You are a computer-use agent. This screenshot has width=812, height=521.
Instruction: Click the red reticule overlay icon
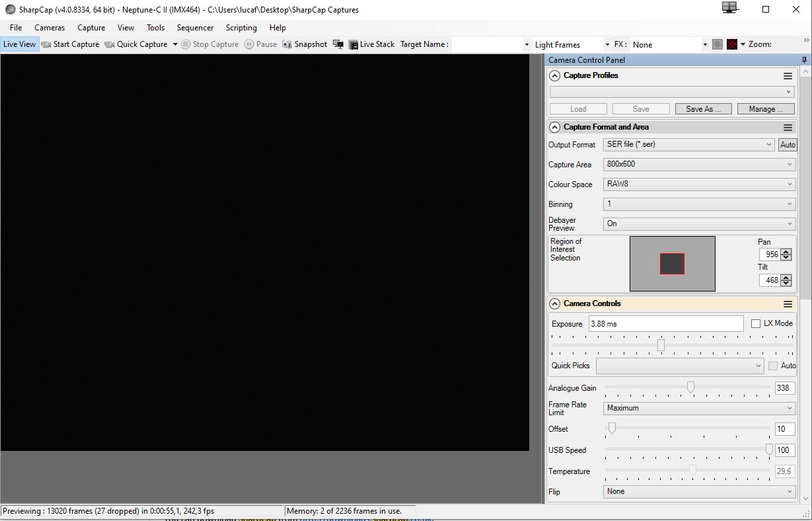pos(732,44)
